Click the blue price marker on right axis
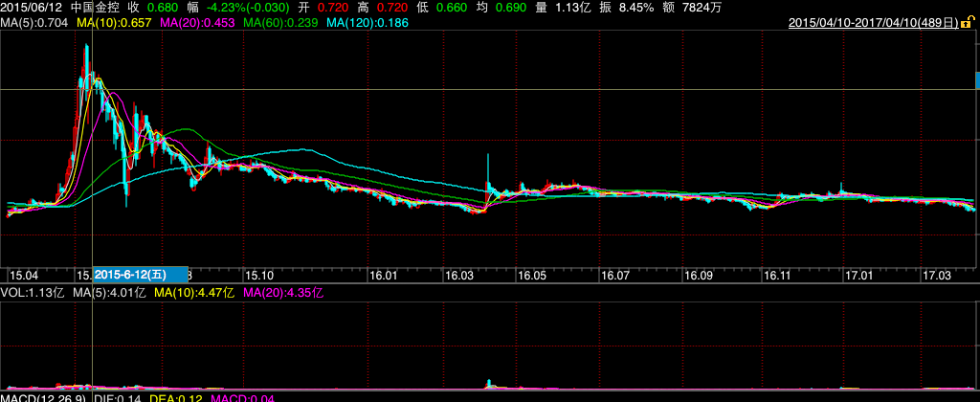Viewport: 980px width, 402px height. pos(977,80)
